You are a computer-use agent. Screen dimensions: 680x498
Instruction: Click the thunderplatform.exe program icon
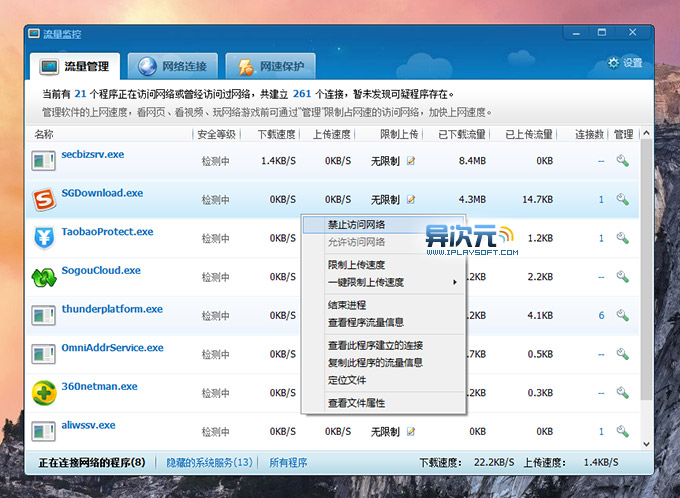coord(43,315)
